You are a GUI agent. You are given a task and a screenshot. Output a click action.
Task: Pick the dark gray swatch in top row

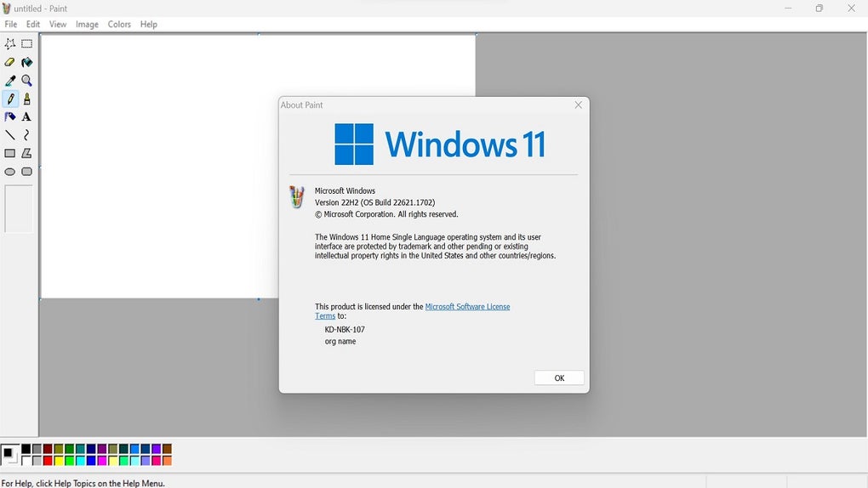click(37, 449)
